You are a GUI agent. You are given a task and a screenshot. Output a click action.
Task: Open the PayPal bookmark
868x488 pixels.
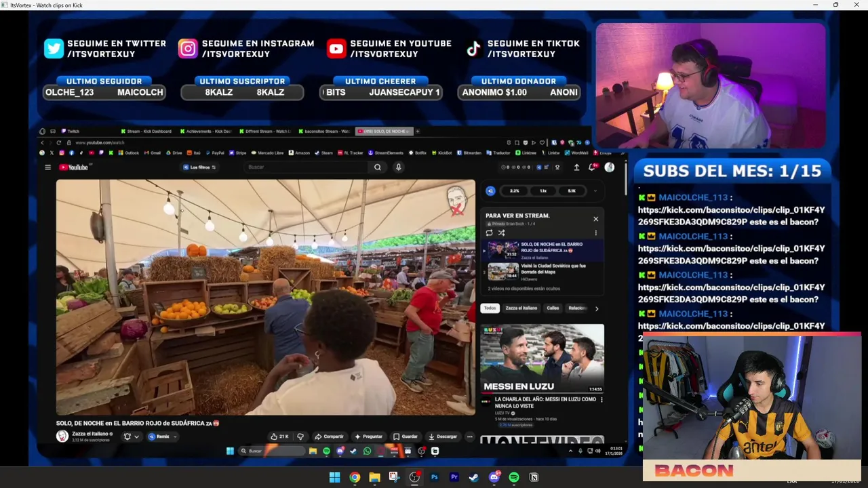point(215,152)
